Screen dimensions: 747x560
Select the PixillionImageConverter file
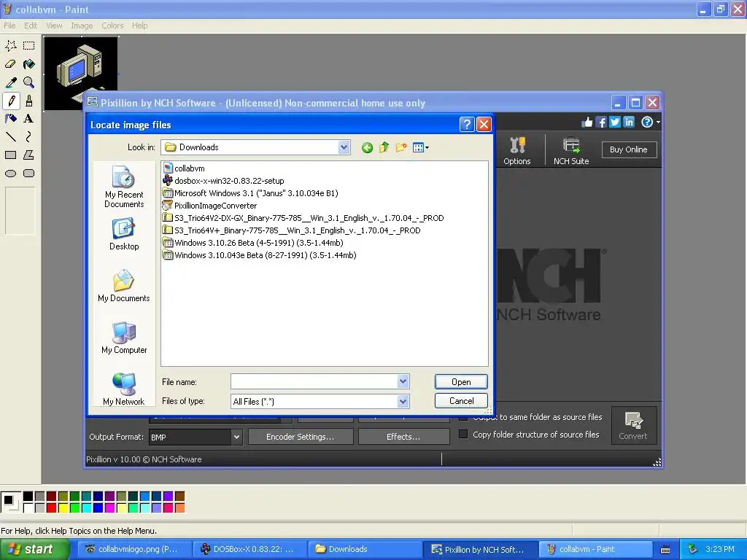[209, 205]
